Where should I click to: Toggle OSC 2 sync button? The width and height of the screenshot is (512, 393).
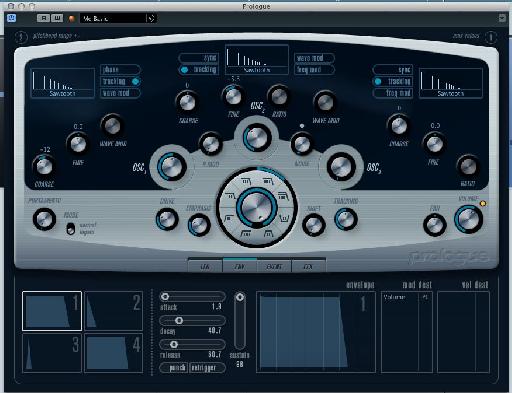(x=199, y=58)
